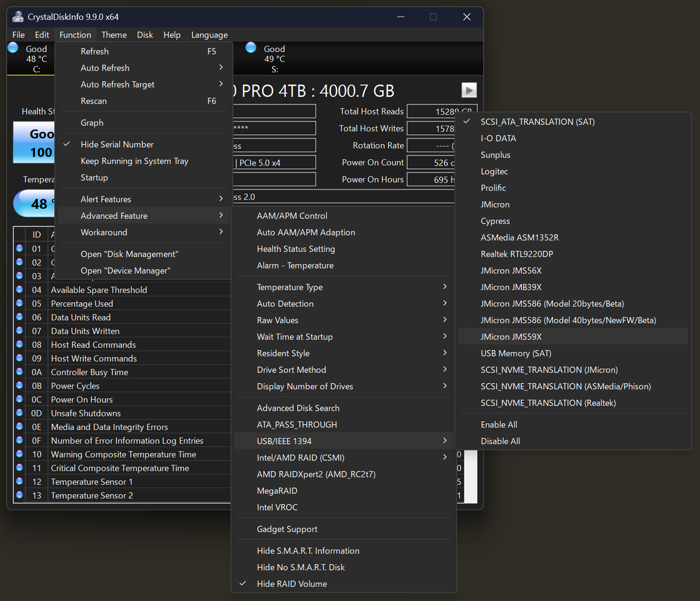
Task: Expand Wait Time at Startup submenu
Action: (344, 337)
